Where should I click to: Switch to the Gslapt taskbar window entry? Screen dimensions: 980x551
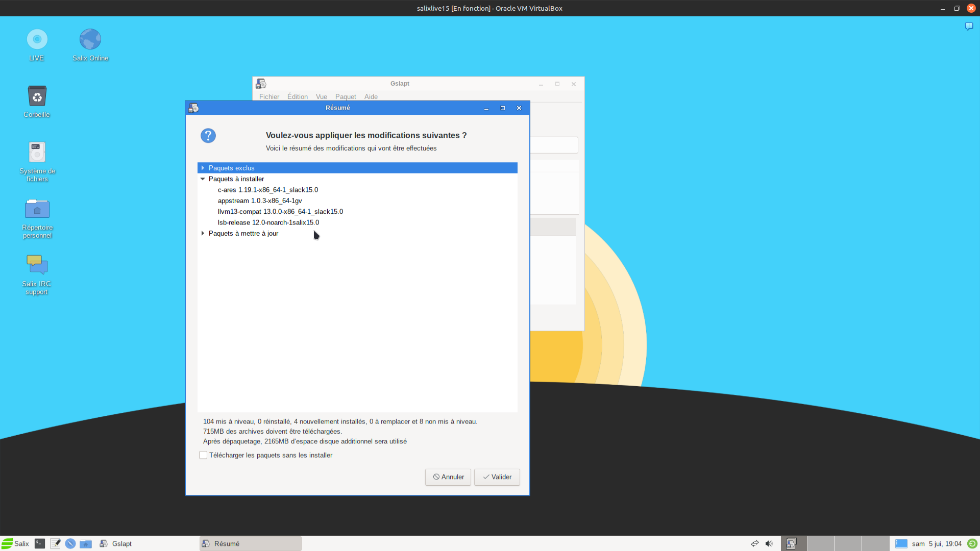[x=116, y=543]
